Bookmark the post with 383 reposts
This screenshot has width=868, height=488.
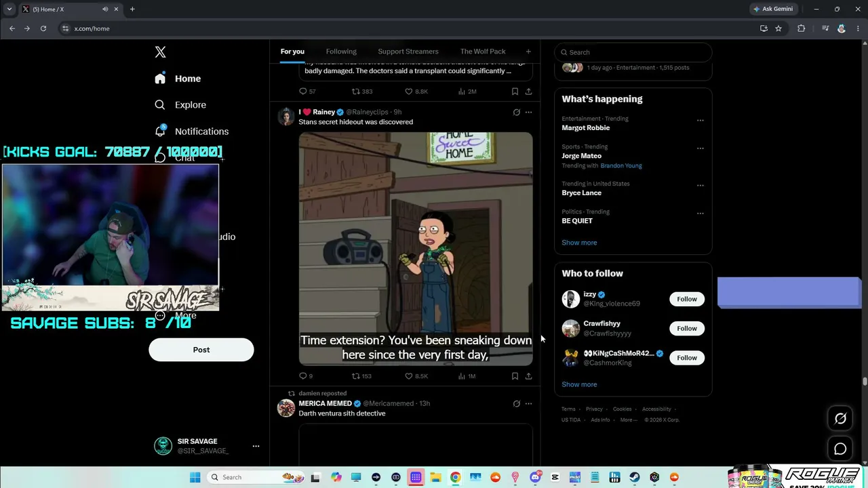pos(515,91)
